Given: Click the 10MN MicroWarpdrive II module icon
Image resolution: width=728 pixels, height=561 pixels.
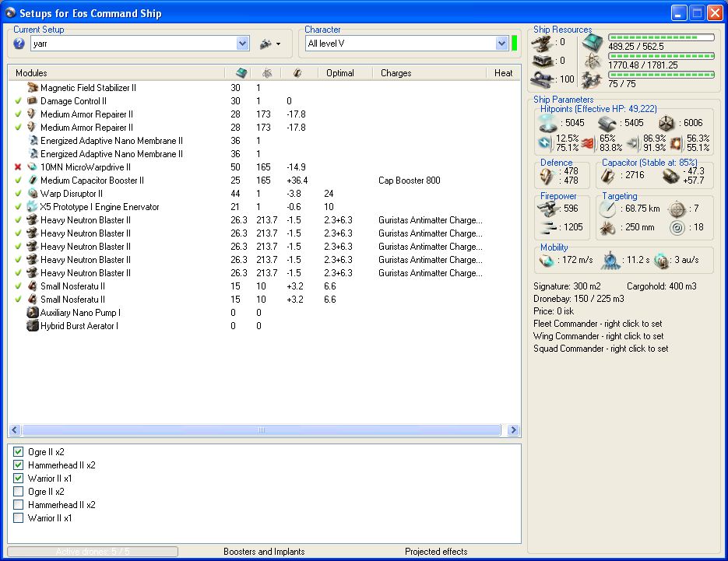Looking at the screenshot, I should (x=33, y=167).
